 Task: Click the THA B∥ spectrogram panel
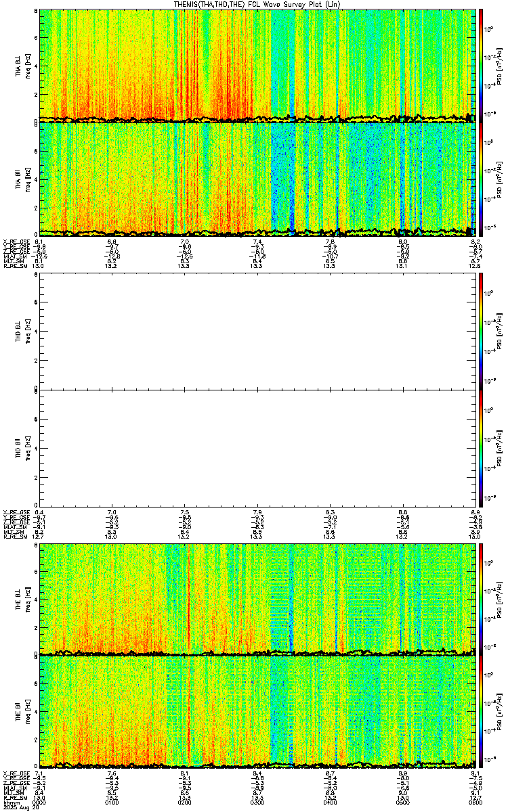coord(257,179)
